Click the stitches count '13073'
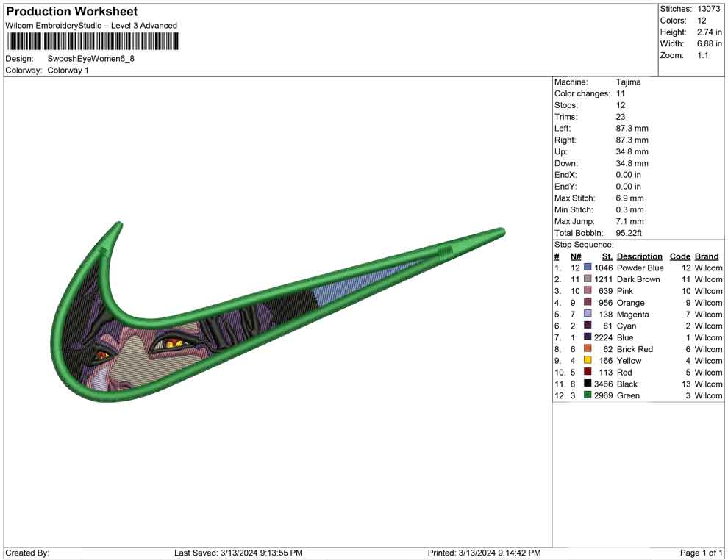Viewport: 728px width, 560px height. [x=709, y=9]
